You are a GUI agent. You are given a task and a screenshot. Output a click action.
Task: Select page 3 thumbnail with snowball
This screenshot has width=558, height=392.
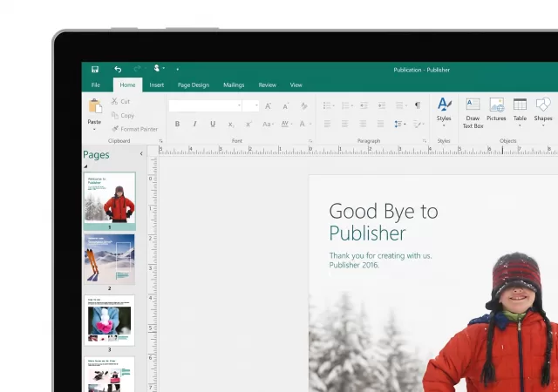[x=110, y=321]
